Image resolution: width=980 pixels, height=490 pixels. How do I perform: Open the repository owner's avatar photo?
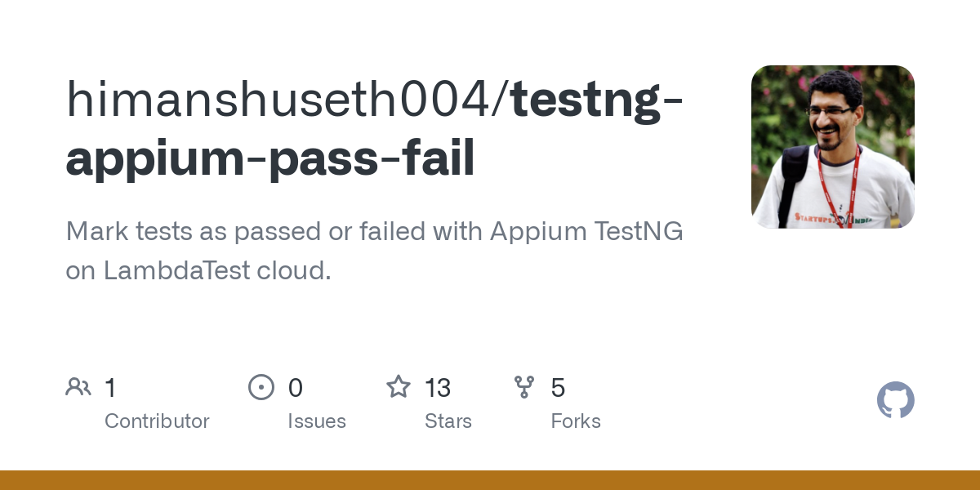833,147
